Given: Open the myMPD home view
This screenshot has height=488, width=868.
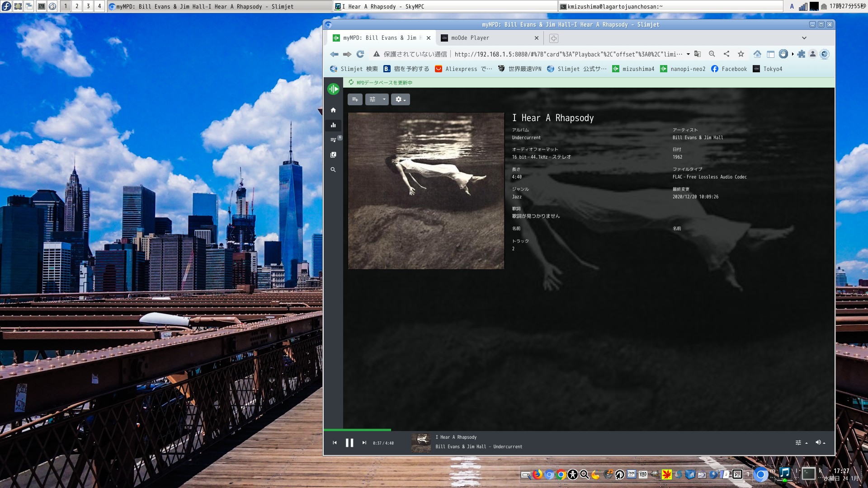Looking at the screenshot, I should 333,110.
